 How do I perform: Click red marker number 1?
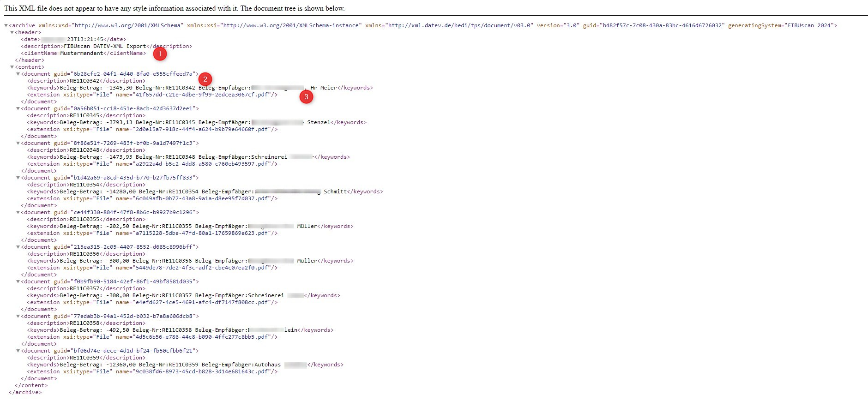point(160,54)
